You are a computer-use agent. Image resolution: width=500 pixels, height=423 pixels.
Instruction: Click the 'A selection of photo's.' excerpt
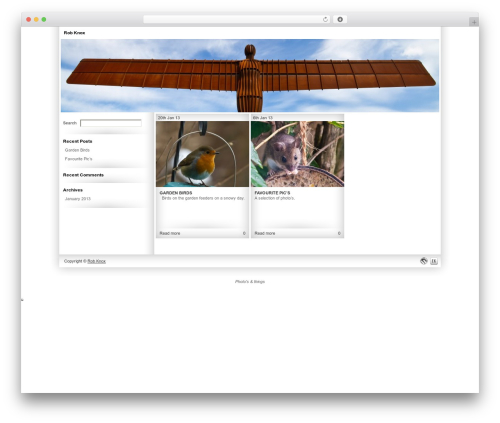coord(275,198)
